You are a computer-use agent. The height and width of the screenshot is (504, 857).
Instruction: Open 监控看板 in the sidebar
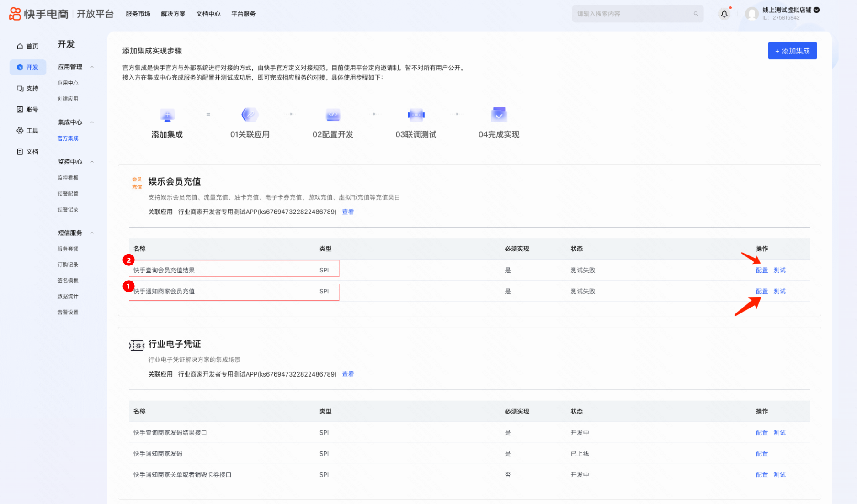coord(68,178)
